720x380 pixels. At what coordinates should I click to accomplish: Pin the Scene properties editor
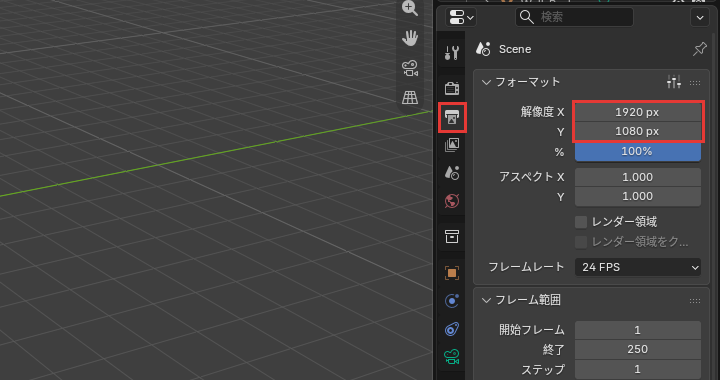(x=699, y=49)
